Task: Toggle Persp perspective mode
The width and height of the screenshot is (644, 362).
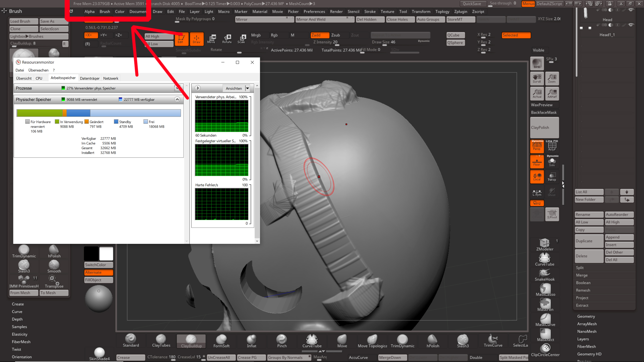Action: [x=537, y=146]
